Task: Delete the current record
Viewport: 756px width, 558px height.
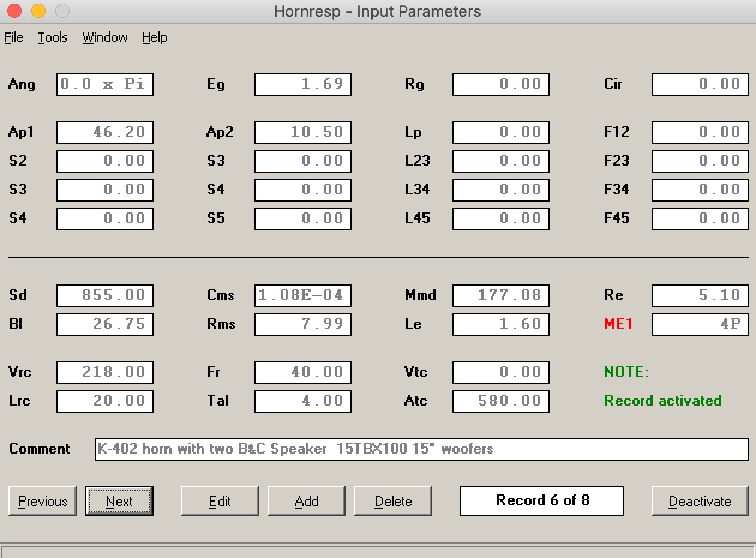Action: click(392, 501)
